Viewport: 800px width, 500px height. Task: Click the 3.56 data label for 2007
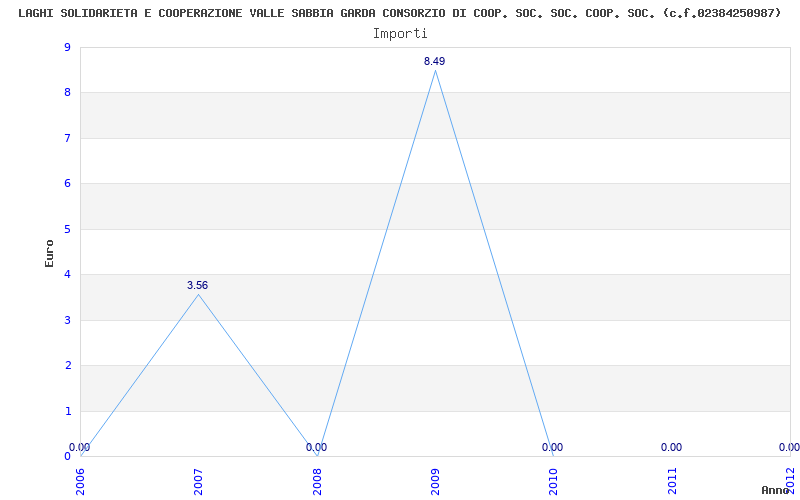197,285
